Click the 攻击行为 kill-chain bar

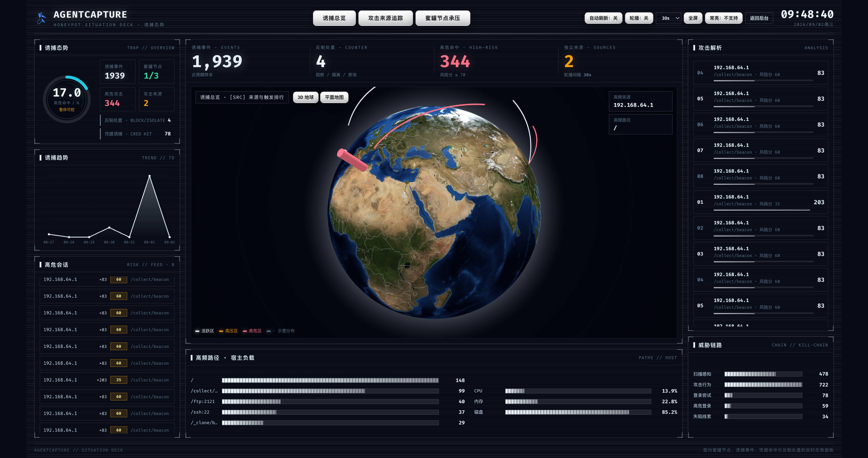(x=763, y=385)
